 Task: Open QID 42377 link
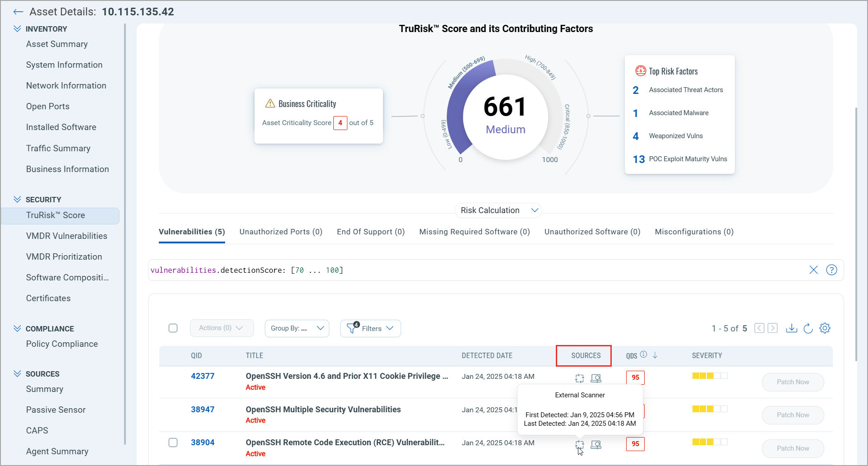[x=203, y=376]
